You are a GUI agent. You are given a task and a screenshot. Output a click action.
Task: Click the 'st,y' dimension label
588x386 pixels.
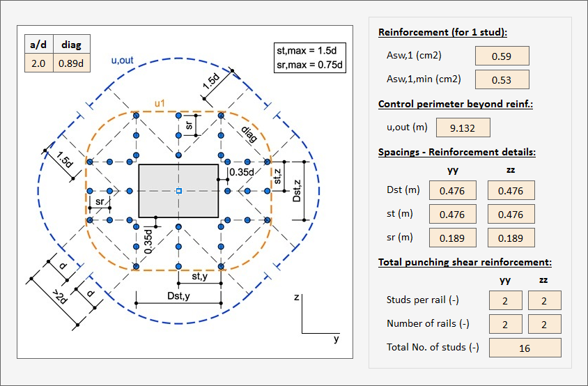199,277
